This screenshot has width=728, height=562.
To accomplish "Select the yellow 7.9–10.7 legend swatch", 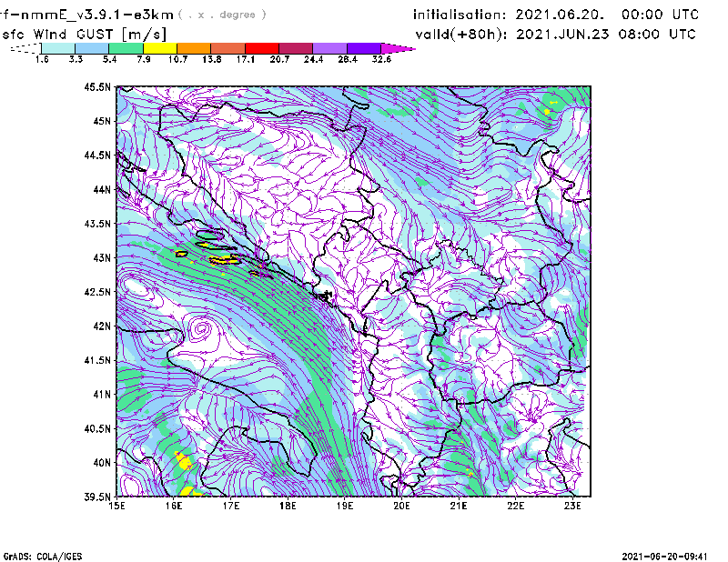I will [160, 48].
